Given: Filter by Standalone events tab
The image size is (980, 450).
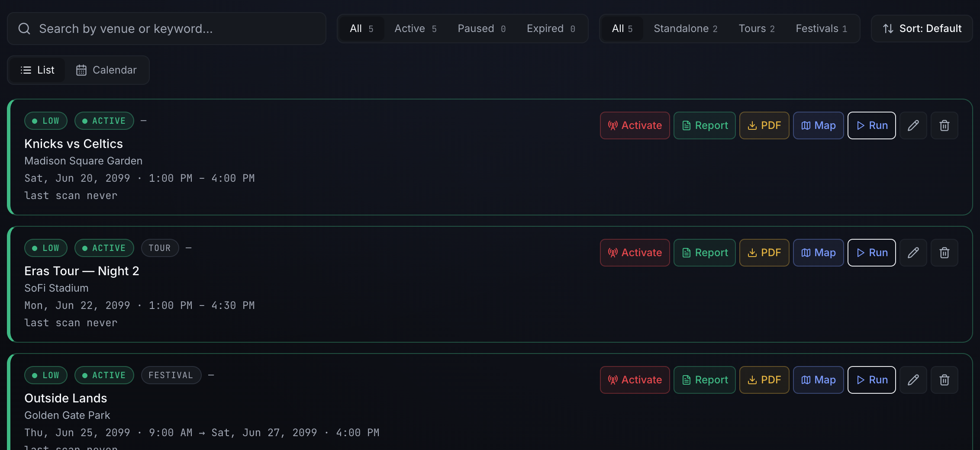Looking at the screenshot, I should [x=685, y=29].
